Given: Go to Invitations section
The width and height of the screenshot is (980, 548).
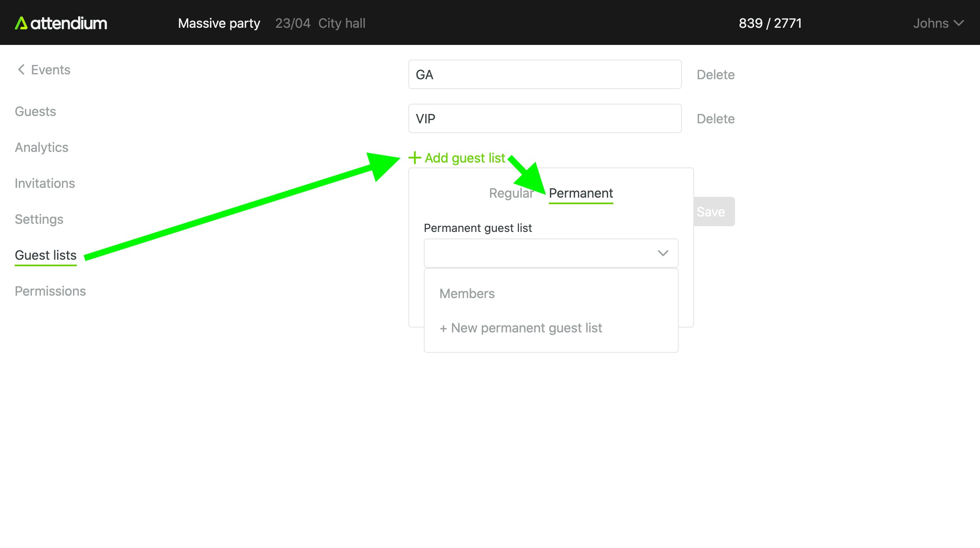Looking at the screenshot, I should click(x=45, y=183).
